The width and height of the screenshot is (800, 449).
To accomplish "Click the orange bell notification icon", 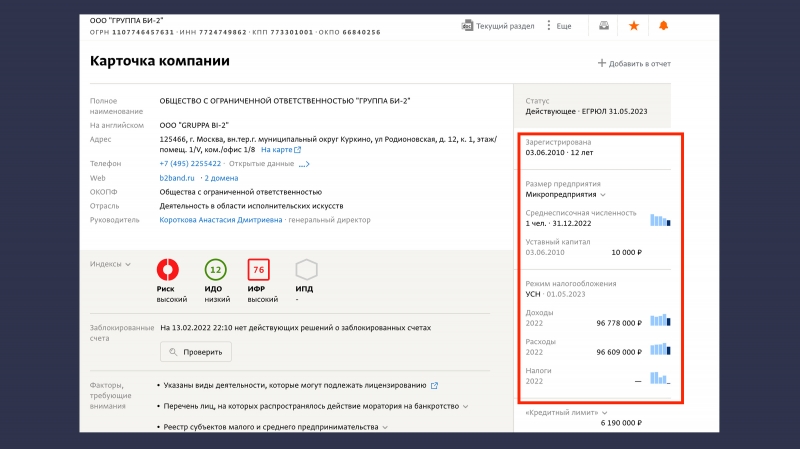I will (x=663, y=26).
